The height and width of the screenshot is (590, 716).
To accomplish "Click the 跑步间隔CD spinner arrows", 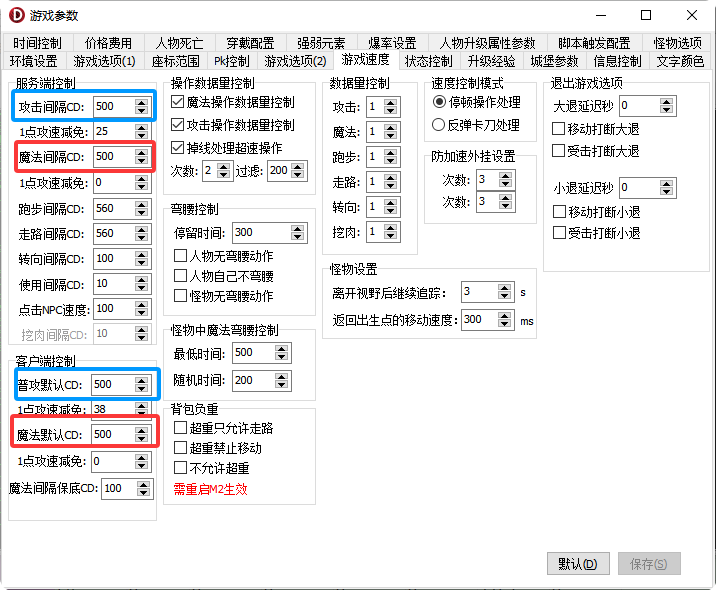I will [x=142, y=209].
